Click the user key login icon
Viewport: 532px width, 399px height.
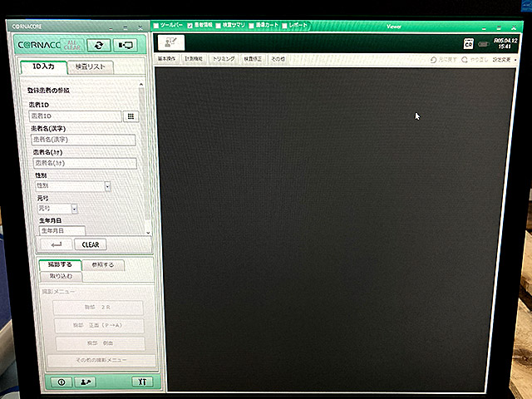pyautogui.click(x=85, y=382)
